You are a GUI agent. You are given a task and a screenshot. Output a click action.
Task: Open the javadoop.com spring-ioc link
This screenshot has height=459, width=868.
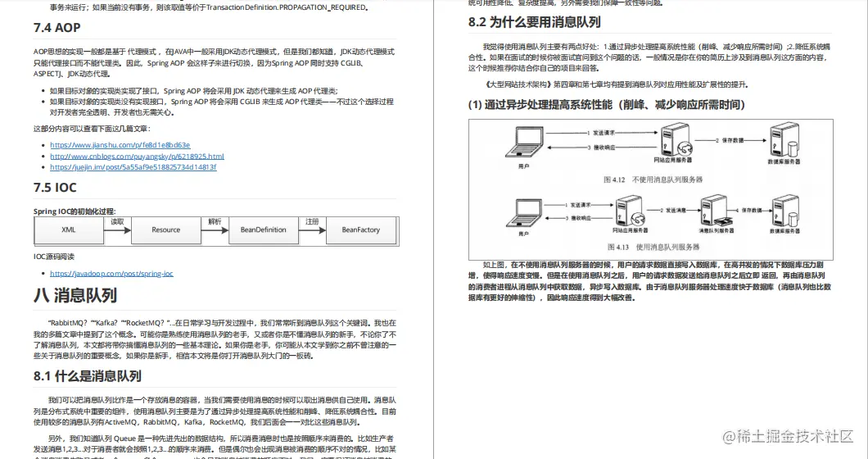coord(111,273)
